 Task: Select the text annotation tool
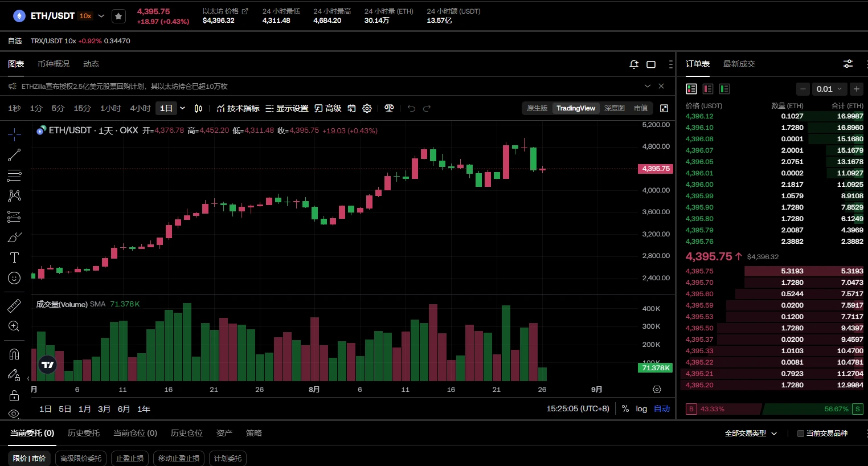[x=14, y=257]
